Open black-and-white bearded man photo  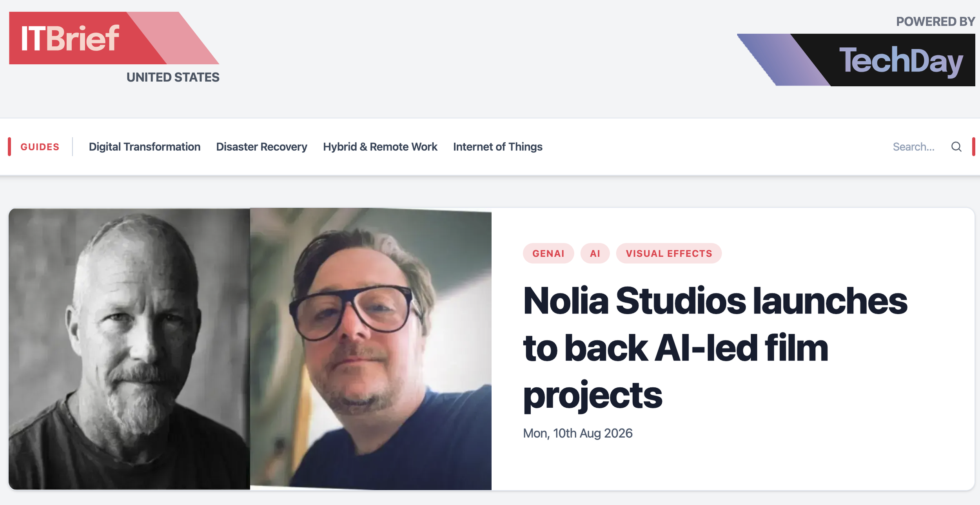tap(129, 349)
